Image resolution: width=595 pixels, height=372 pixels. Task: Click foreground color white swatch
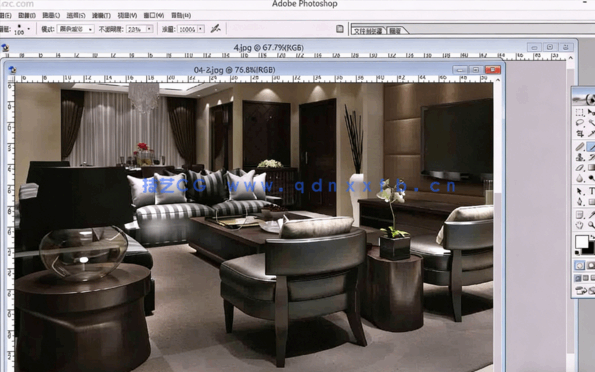(581, 241)
